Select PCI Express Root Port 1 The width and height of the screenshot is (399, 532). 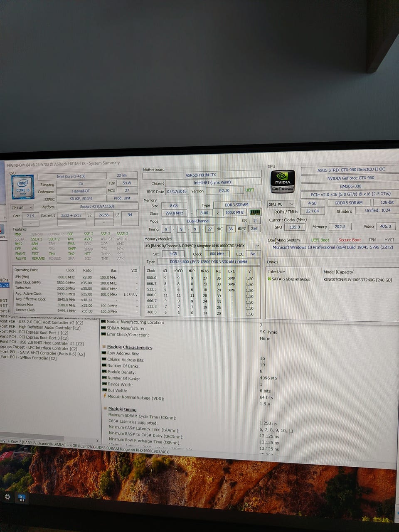click(x=34, y=333)
